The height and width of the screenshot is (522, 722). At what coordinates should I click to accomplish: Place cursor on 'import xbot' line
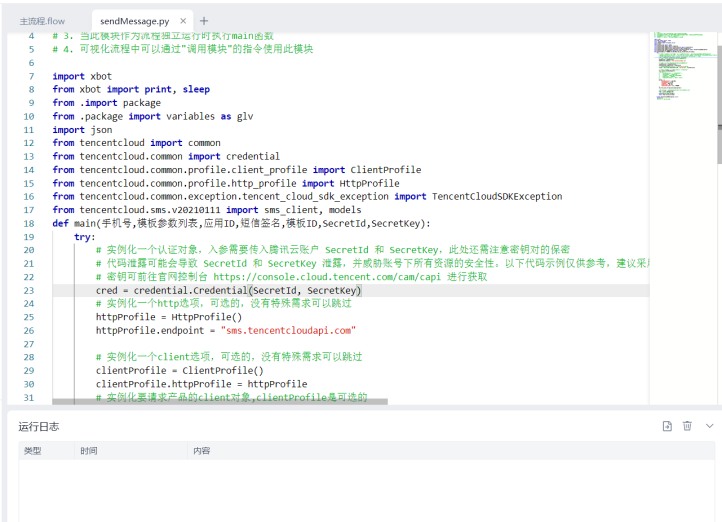(x=82, y=76)
